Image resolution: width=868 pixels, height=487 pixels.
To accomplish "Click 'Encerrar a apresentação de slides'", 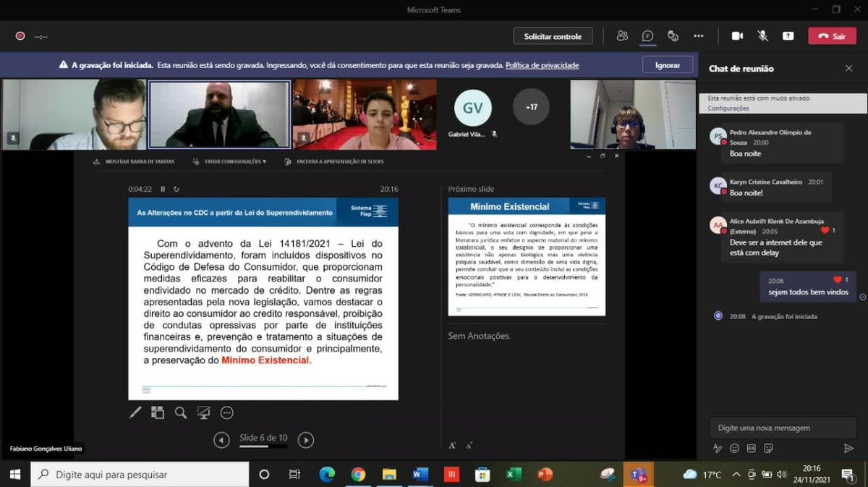I will coord(334,162).
